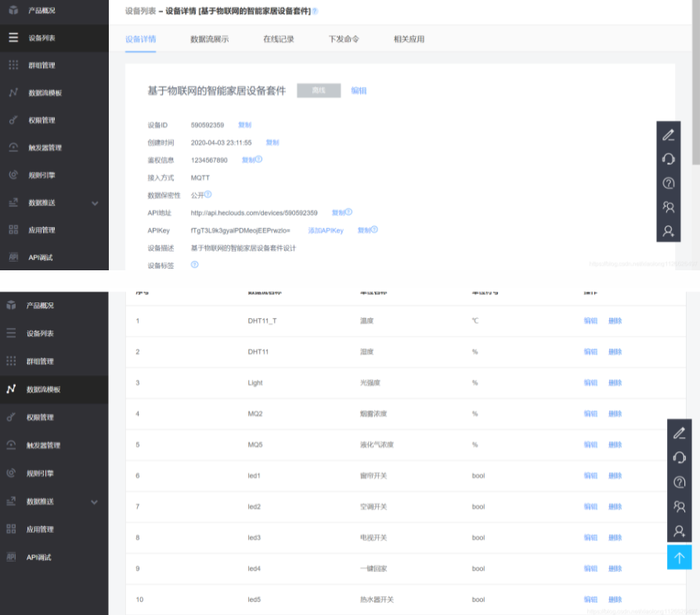Viewport: 700px width, 615px height.
Task: Select API调试 in data stream template sidebar
Action: (54, 557)
